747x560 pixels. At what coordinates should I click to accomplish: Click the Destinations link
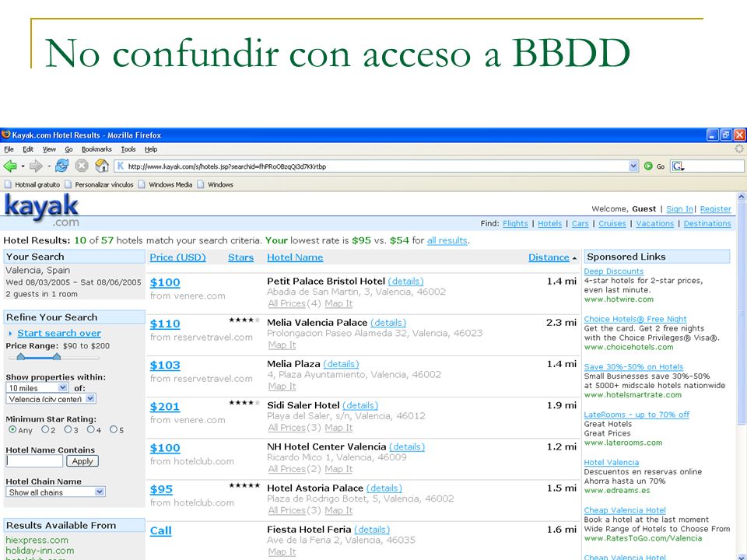pyautogui.click(x=707, y=223)
